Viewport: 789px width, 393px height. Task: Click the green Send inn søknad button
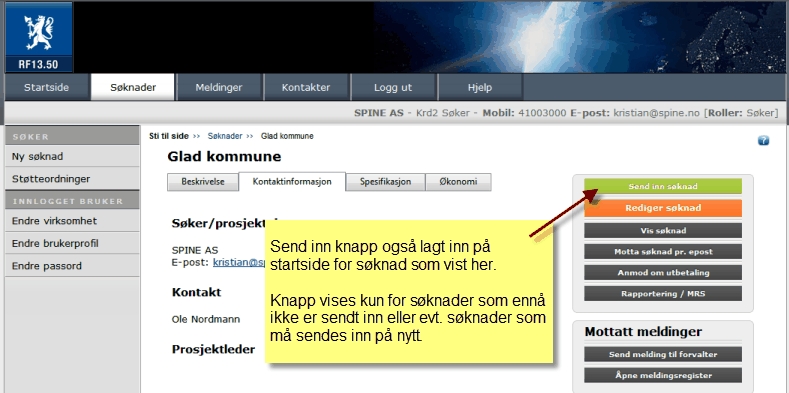[x=663, y=186]
